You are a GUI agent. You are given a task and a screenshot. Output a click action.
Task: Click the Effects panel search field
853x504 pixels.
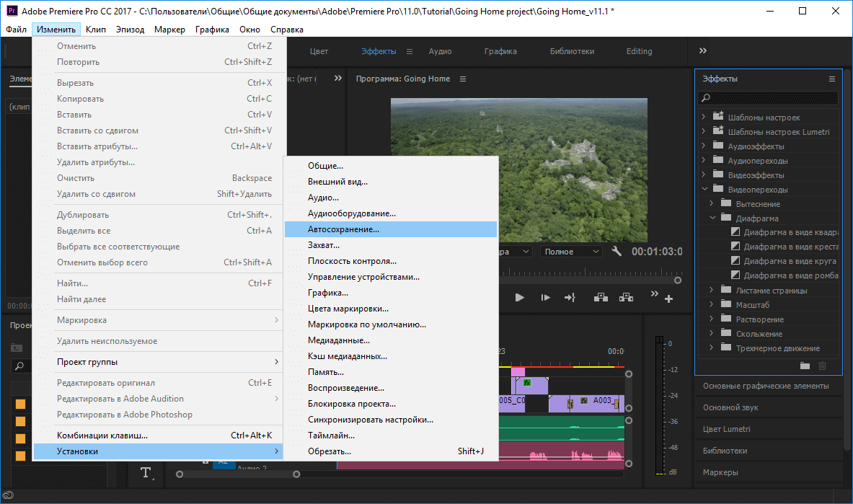pos(768,98)
